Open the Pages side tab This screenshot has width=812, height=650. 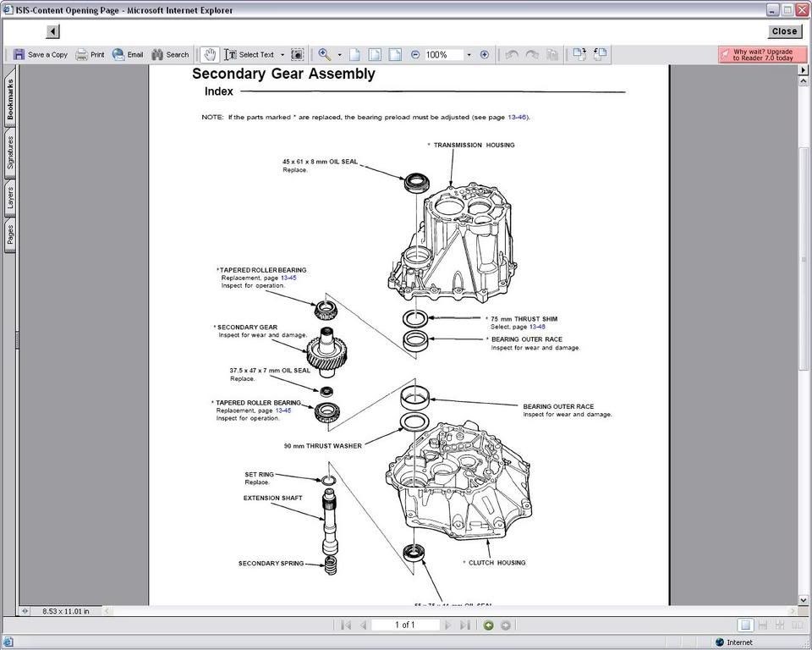[x=10, y=234]
